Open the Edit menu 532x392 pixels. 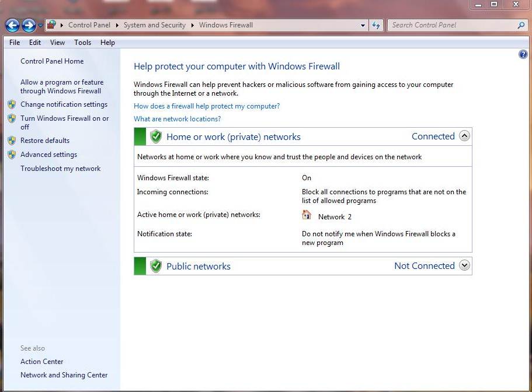click(35, 43)
